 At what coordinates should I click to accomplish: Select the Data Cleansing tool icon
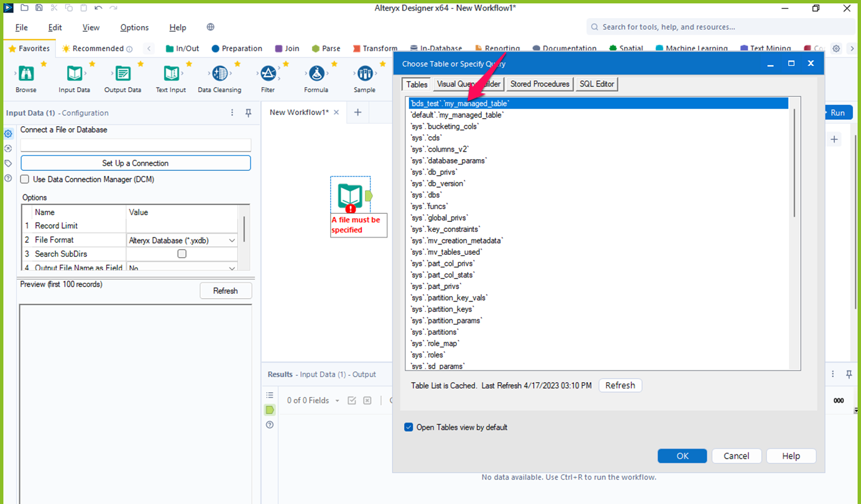219,74
